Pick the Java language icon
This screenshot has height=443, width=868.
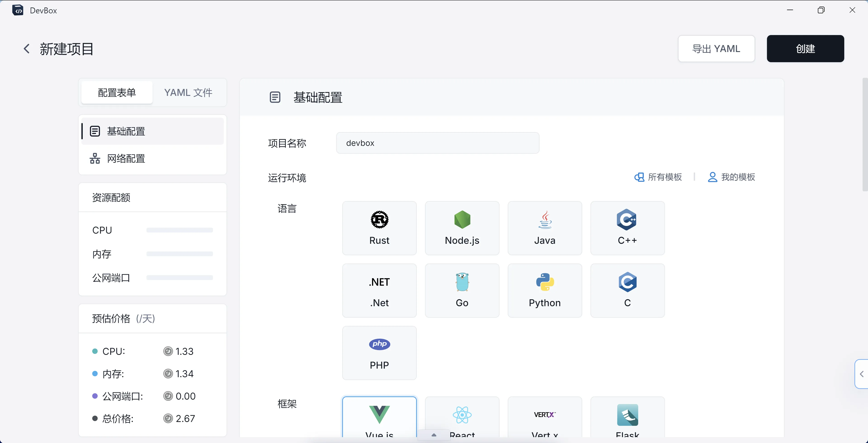(545, 220)
